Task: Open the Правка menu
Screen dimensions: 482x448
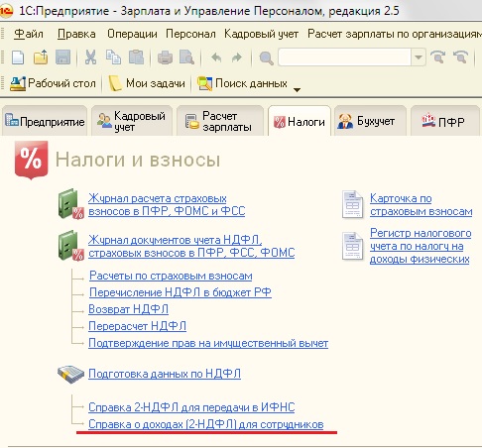Action: tap(76, 34)
